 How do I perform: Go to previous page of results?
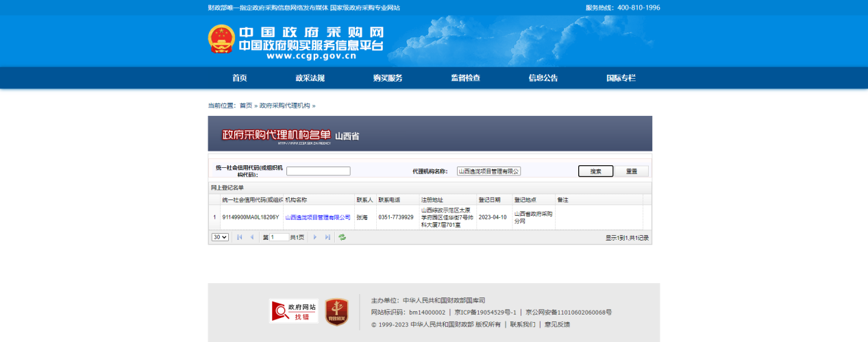pos(252,237)
